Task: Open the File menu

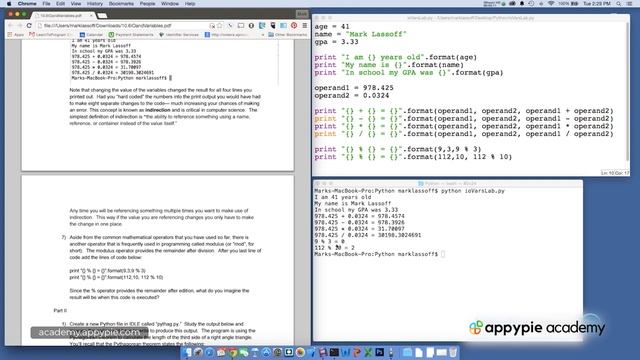Action: point(47,4)
